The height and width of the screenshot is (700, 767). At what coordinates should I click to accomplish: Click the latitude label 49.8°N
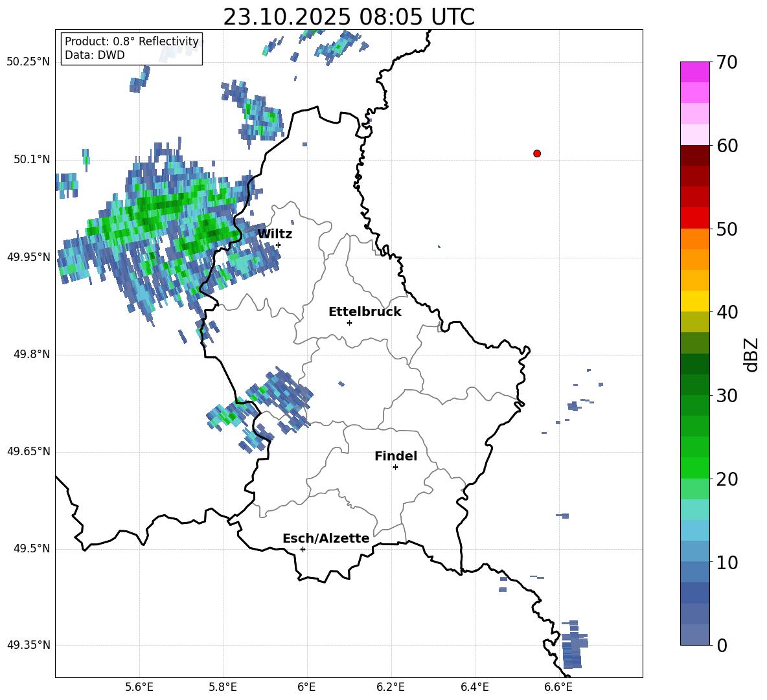[x=31, y=354]
